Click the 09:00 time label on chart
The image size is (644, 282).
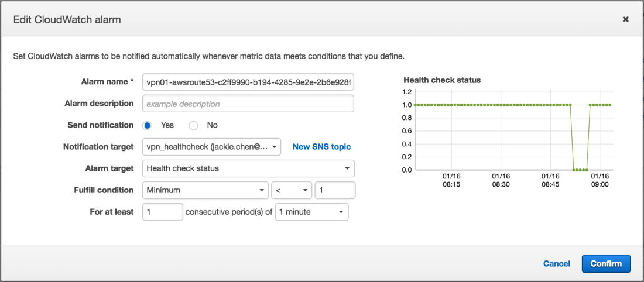point(600,180)
